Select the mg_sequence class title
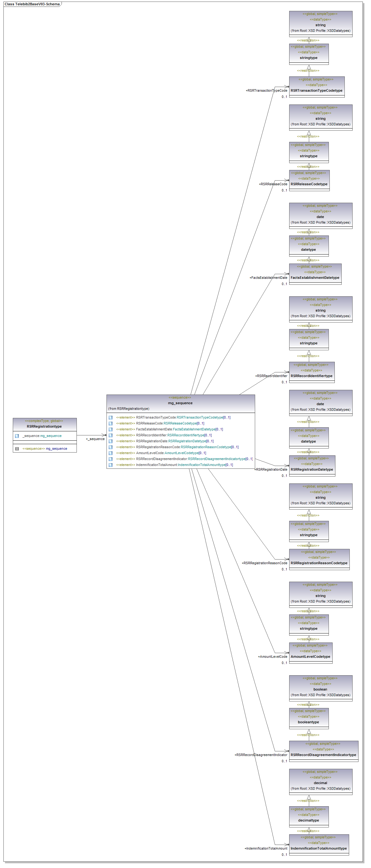 point(180,403)
